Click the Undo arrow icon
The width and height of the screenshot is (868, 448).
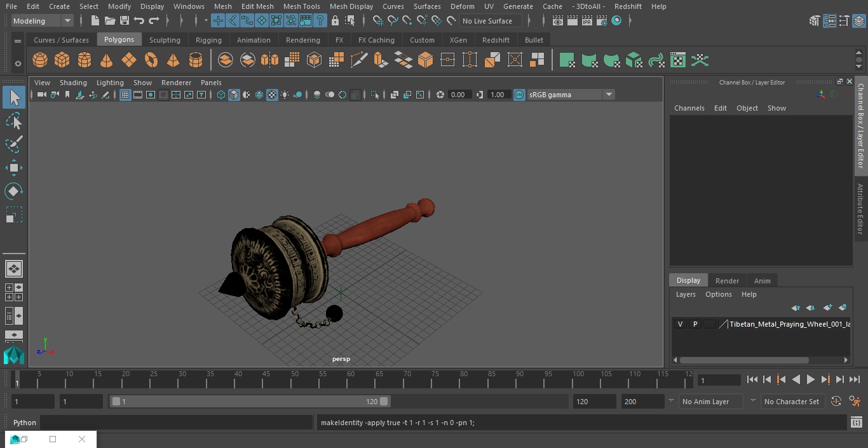(x=139, y=21)
